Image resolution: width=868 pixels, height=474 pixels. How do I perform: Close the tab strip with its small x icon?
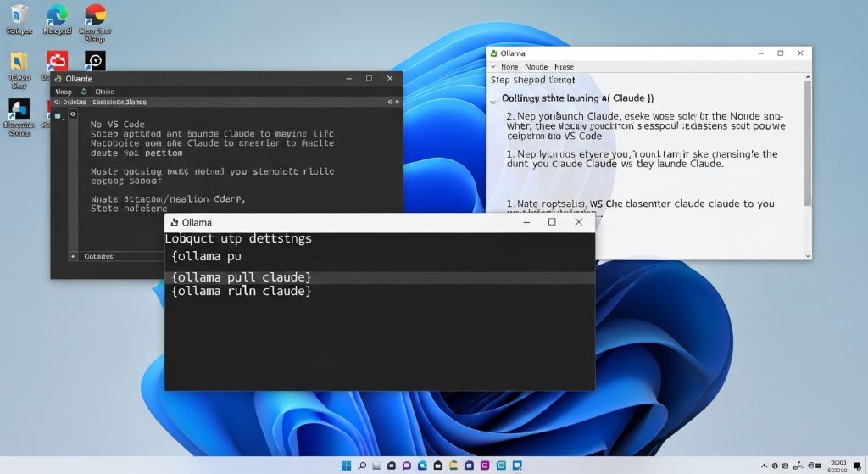[x=397, y=102]
